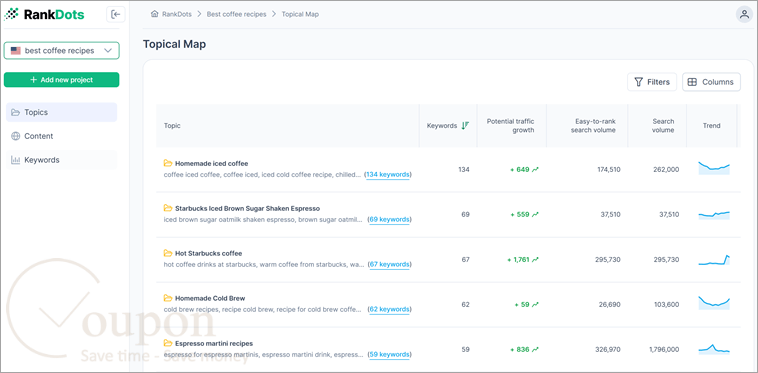758x373 pixels.
Task: Open the 62 keywords link
Action: point(390,309)
